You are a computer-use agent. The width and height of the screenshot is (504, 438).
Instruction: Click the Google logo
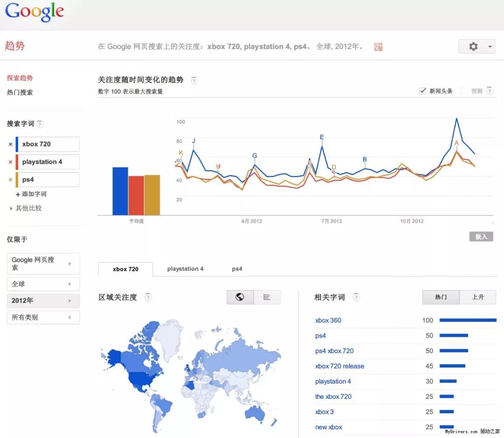click(34, 13)
